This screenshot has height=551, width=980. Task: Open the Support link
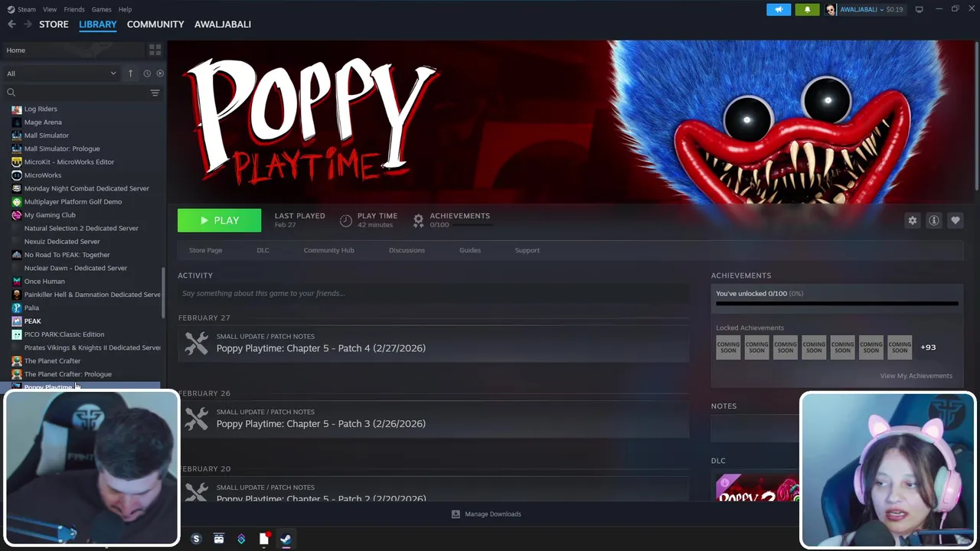click(x=527, y=250)
